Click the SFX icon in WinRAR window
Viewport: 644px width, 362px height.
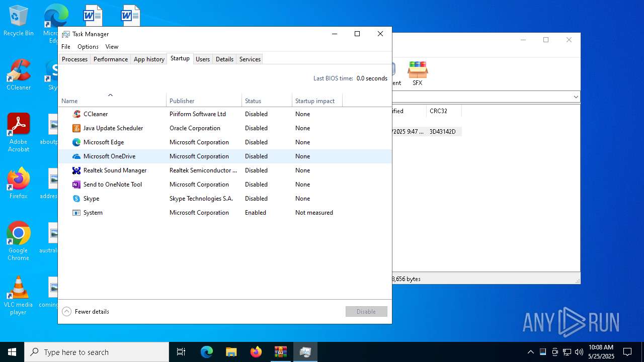pos(418,73)
